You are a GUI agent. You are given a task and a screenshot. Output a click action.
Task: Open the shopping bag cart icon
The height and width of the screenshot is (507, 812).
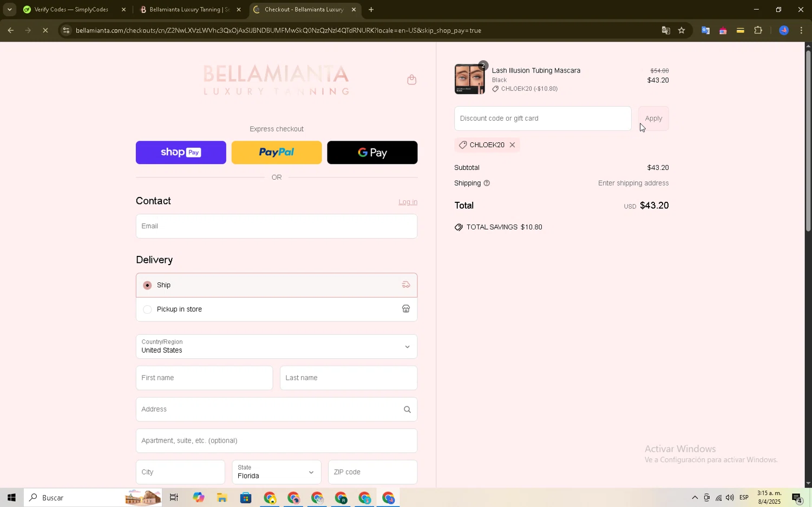pos(411,80)
